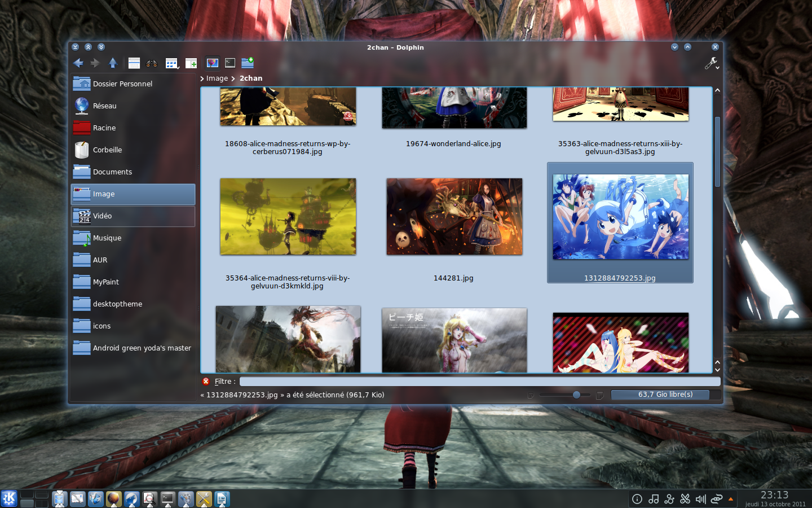Select the 1312884792253.jpg thumbnail

coord(621,217)
